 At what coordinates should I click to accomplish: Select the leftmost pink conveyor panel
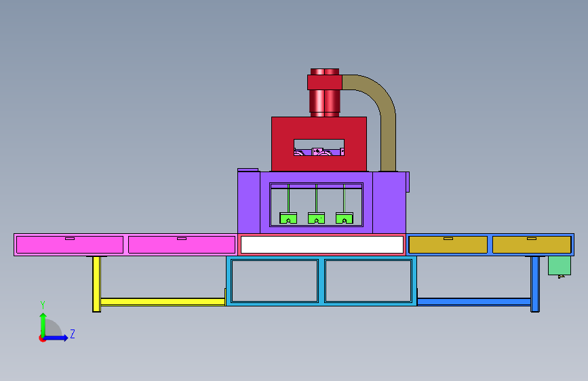[70, 245]
